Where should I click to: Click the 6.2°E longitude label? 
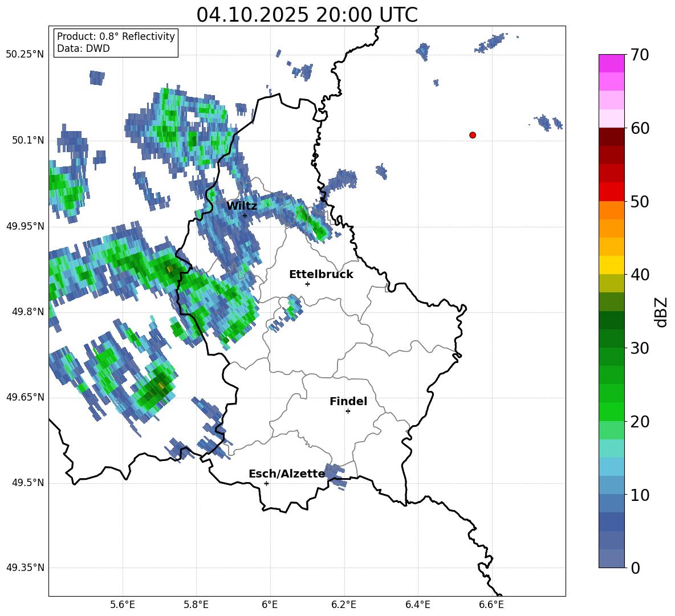(x=344, y=605)
